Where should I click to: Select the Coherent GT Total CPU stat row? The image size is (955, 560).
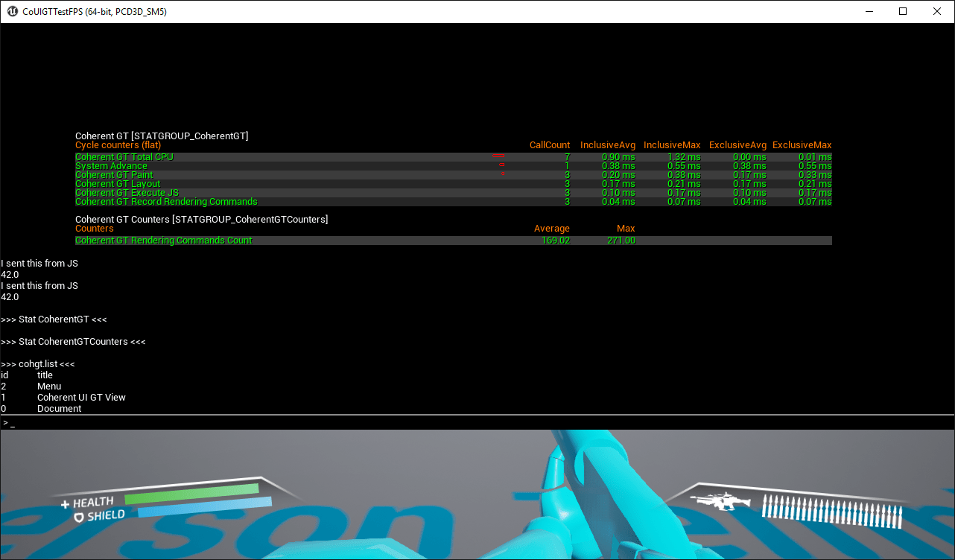tap(124, 156)
